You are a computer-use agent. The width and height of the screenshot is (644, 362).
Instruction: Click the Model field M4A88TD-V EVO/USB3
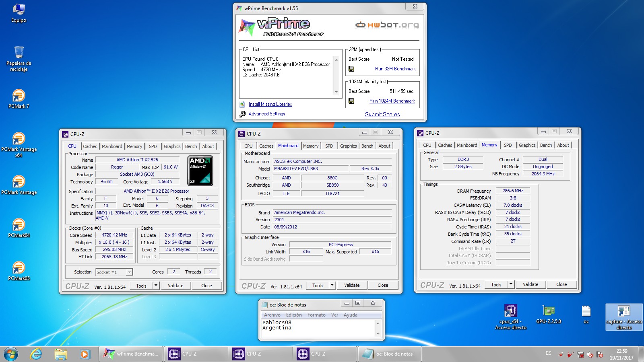311,169
